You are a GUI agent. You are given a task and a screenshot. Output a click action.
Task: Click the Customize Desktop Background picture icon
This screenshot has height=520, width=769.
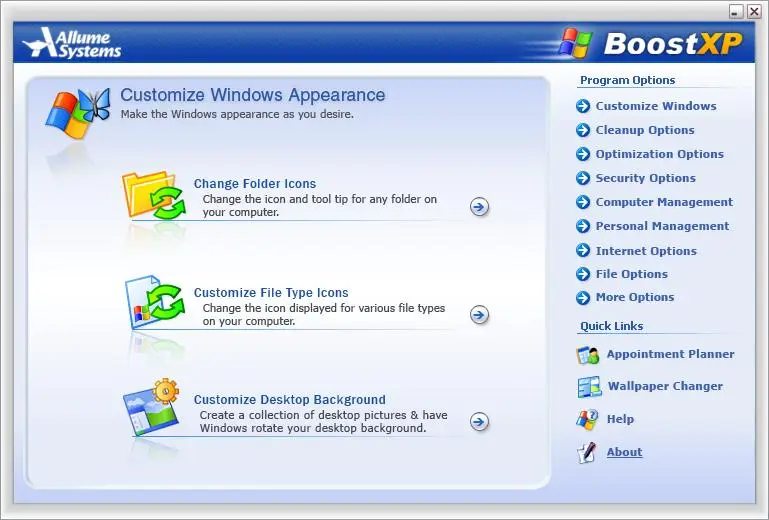point(152,407)
